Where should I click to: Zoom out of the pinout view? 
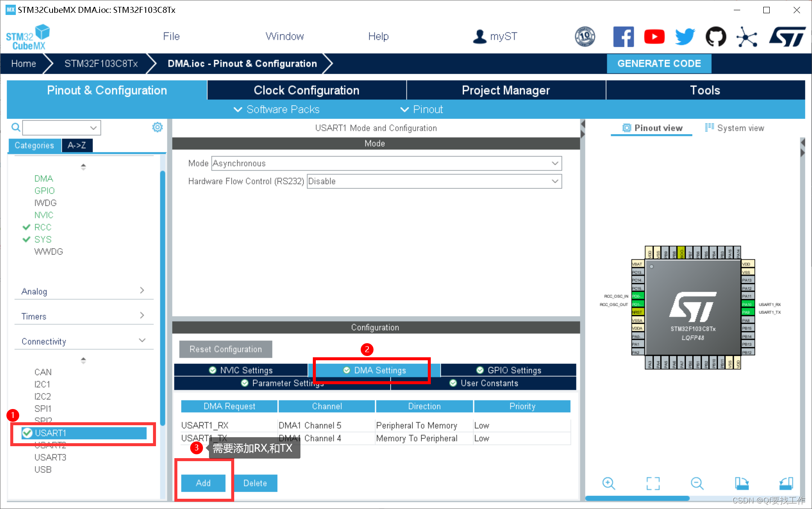pos(697,483)
